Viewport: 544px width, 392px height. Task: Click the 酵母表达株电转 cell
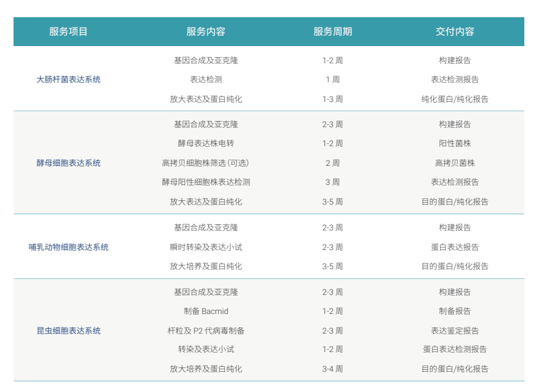coord(205,143)
